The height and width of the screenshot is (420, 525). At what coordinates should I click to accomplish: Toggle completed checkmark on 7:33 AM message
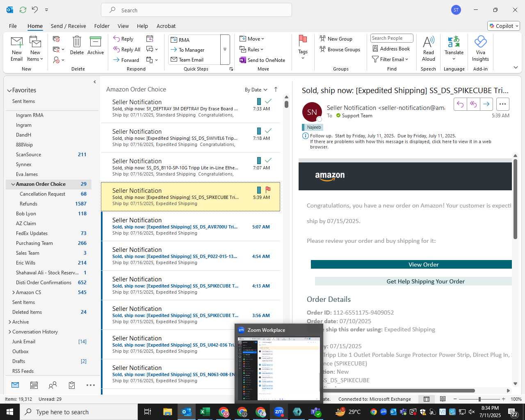tap(268, 101)
